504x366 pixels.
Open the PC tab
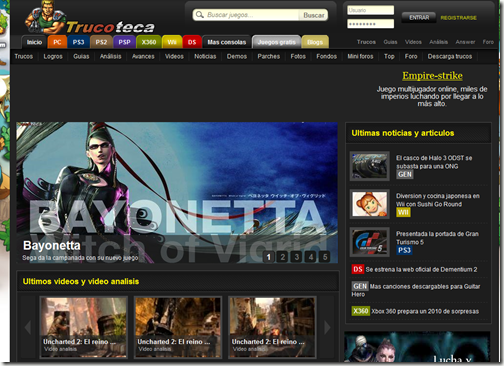pos(57,42)
